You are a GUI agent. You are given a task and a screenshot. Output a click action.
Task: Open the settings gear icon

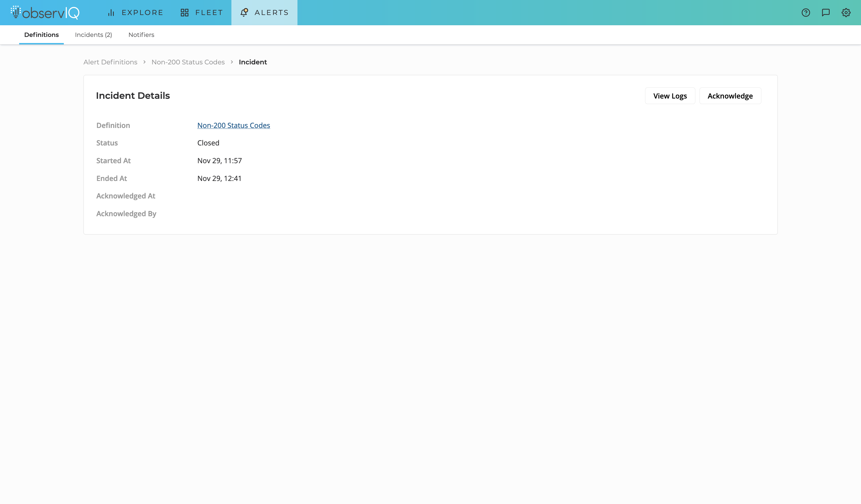[846, 13]
